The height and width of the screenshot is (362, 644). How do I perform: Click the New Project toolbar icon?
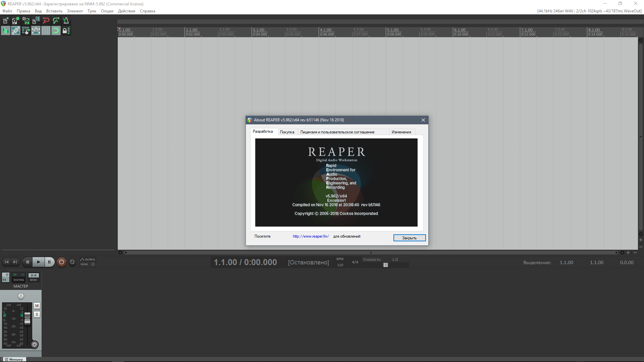point(6,21)
